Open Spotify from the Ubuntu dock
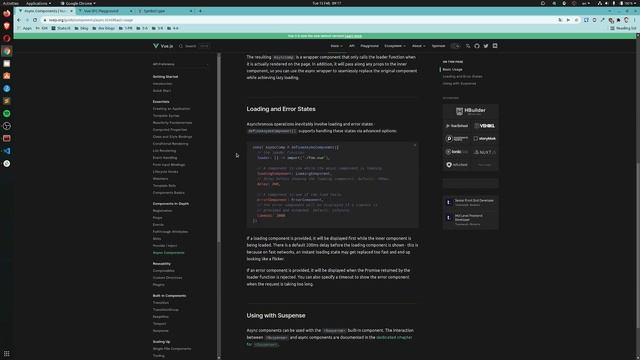This screenshot has height=360, width=640. [x=7, y=113]
